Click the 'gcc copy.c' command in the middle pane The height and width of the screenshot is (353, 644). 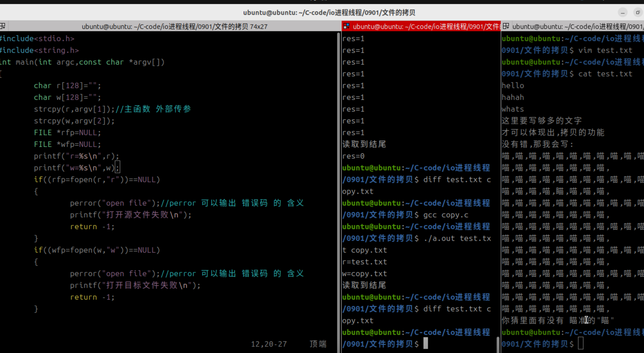click(x=446, y=215)
